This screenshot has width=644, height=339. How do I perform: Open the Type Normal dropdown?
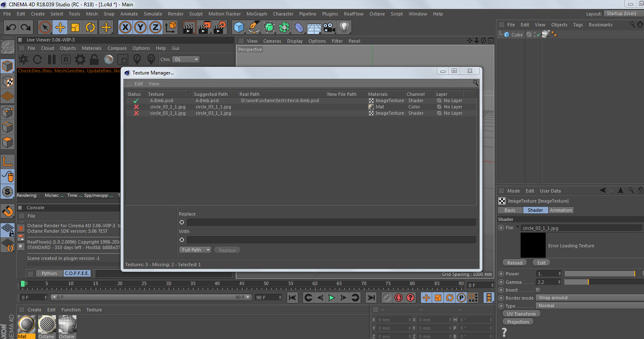coord(590,306)
